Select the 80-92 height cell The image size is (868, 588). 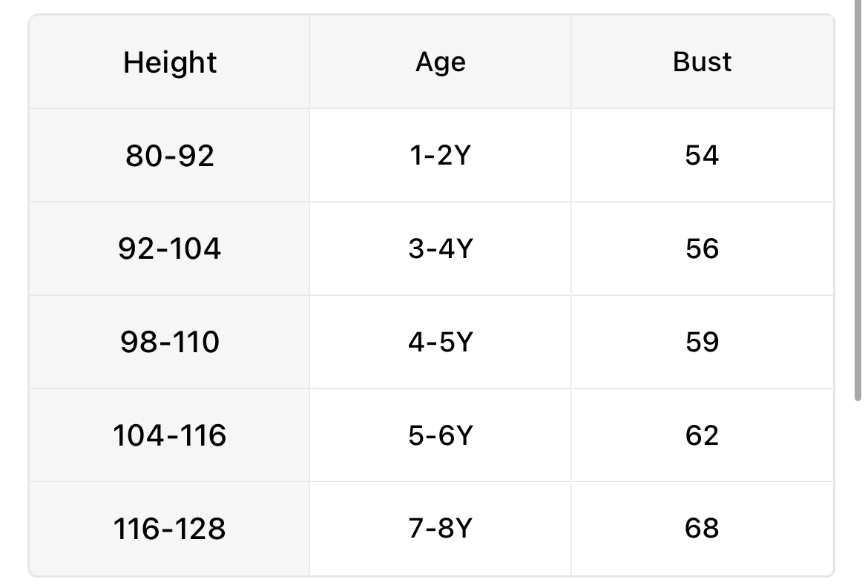[x=170, y=156]
